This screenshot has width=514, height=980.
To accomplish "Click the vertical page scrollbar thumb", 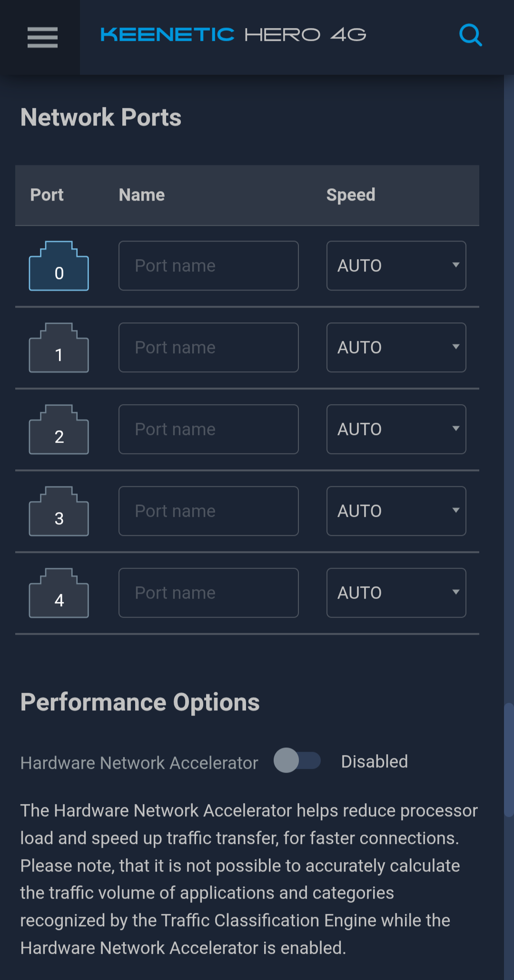I will (509, 760).
